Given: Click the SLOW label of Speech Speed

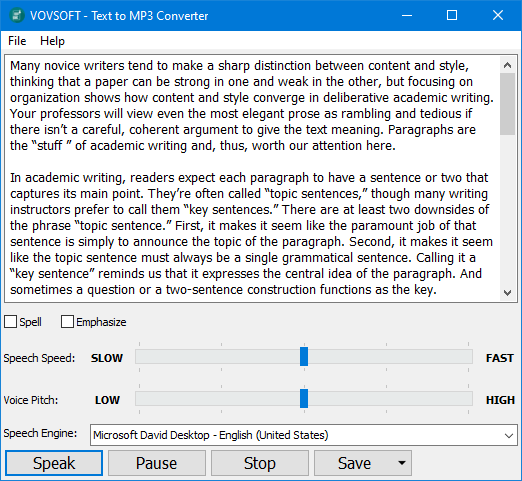Looking at the screenshot, I should click(x=107, y=358).
